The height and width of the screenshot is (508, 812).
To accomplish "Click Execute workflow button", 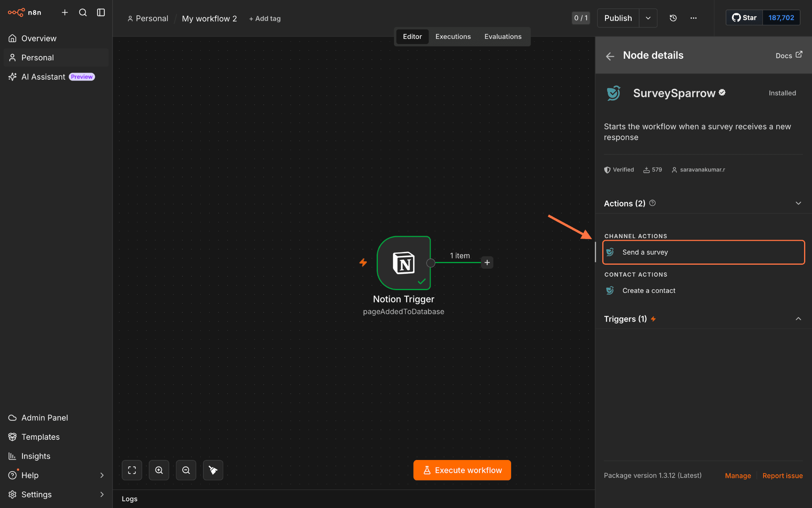I will click(x=462, y=470).
